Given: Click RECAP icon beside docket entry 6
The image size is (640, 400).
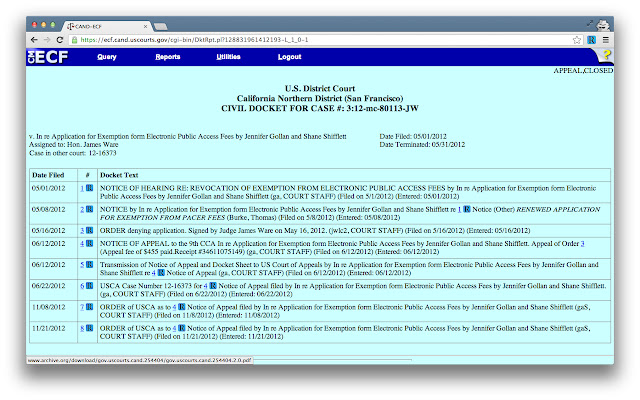Looking at the screenshot, I should [x=89, y=286].
